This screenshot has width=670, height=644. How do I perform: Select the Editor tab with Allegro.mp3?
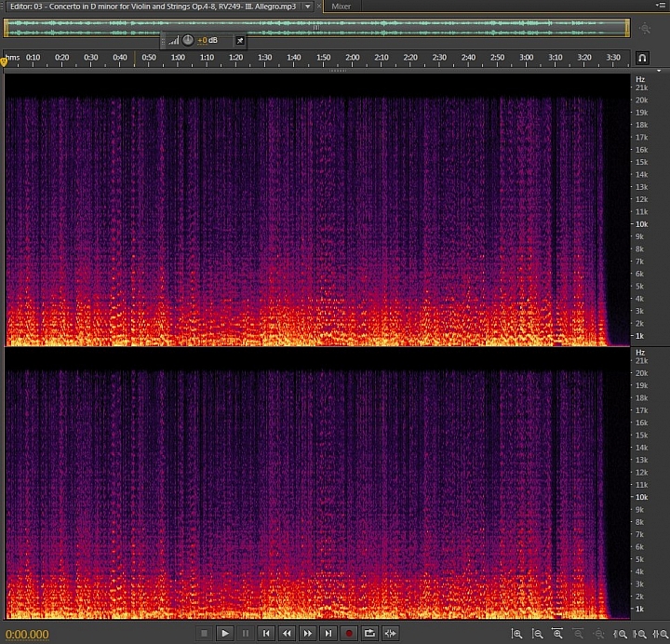(153, 7)
